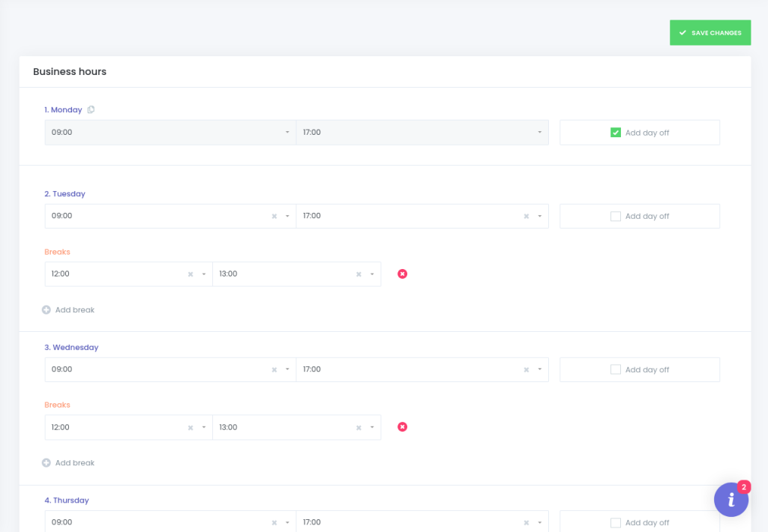Open Monday end time dropdown arrow
The height and width of the screenshot is (532, 768).
click(540, 132)
